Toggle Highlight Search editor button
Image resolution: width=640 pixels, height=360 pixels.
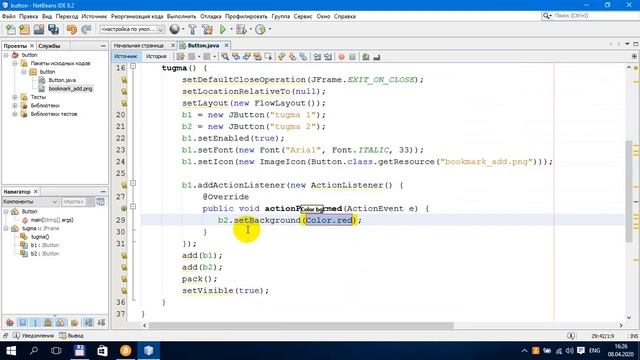(x=257, y=57)
